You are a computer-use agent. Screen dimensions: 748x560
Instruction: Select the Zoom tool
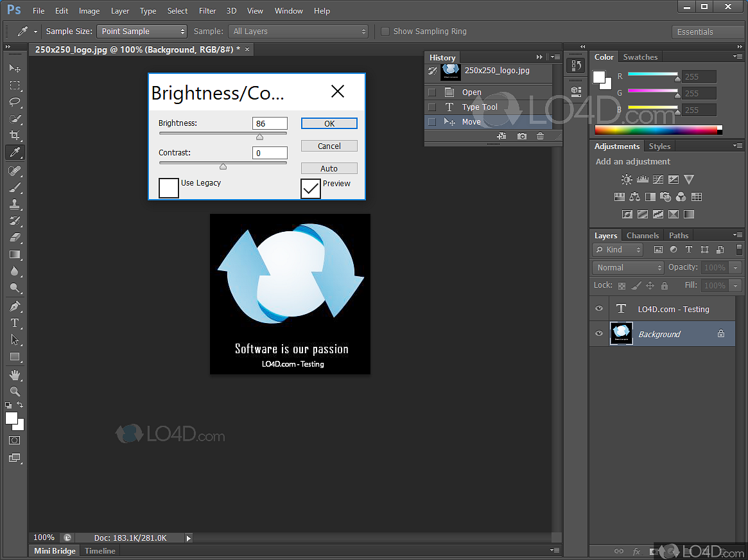15,391
